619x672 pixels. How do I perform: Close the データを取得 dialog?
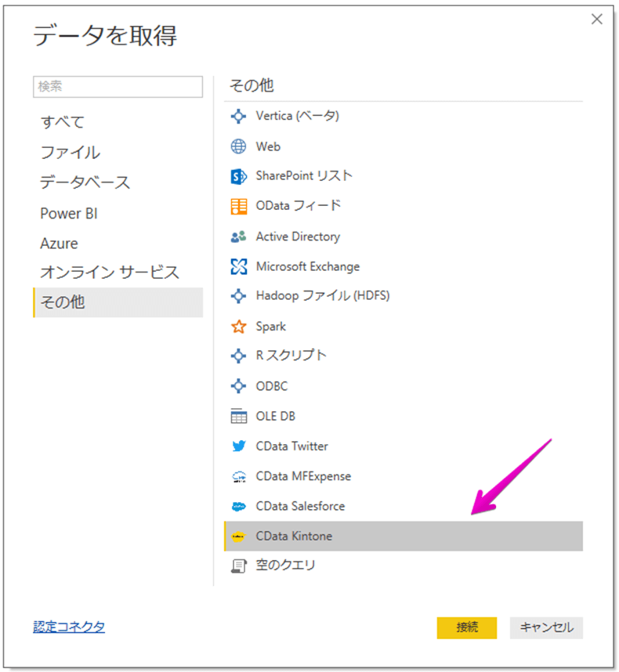(x=597, y=19)
